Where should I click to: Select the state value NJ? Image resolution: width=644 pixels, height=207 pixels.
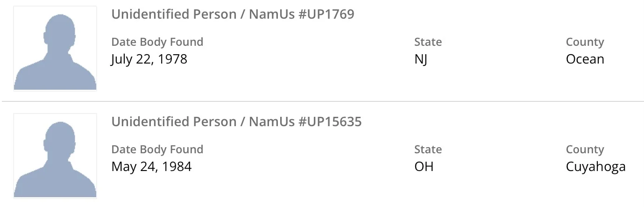point(421,59)
